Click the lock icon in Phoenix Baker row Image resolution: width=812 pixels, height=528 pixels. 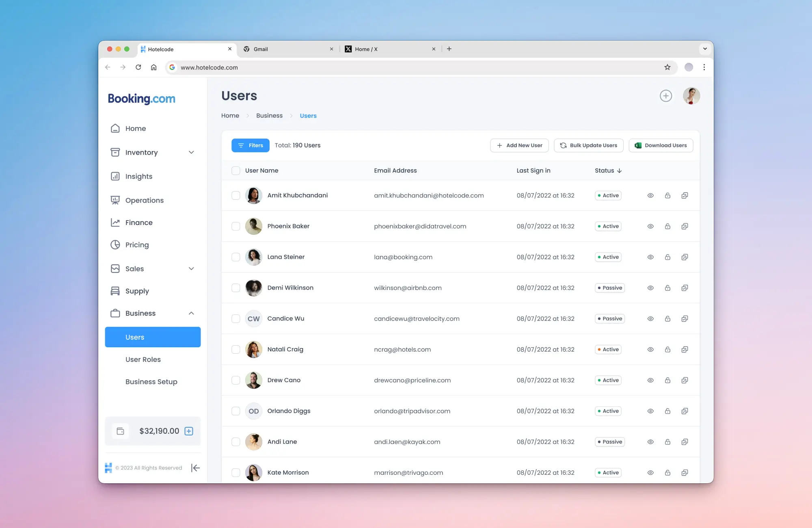(x=667, y=226)
